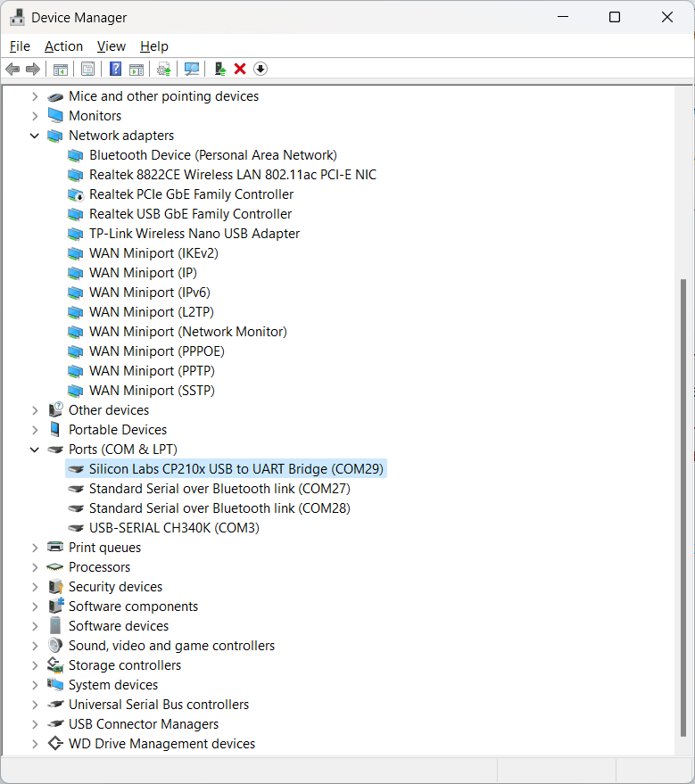Click the Print queues printer icon
The image size is (695, 784).
(x=55, y=547)
